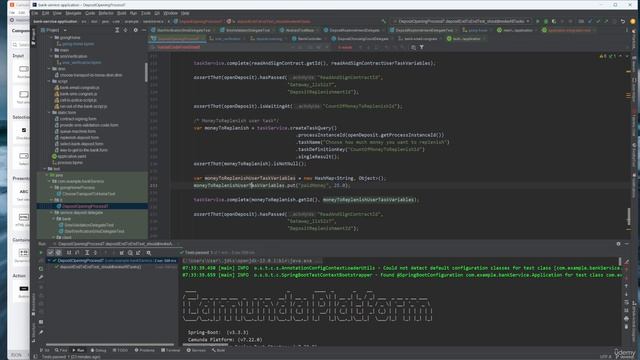Open the Terminal tool window button
This screenshot has width=640, height=360.
[x=171, y=350]
